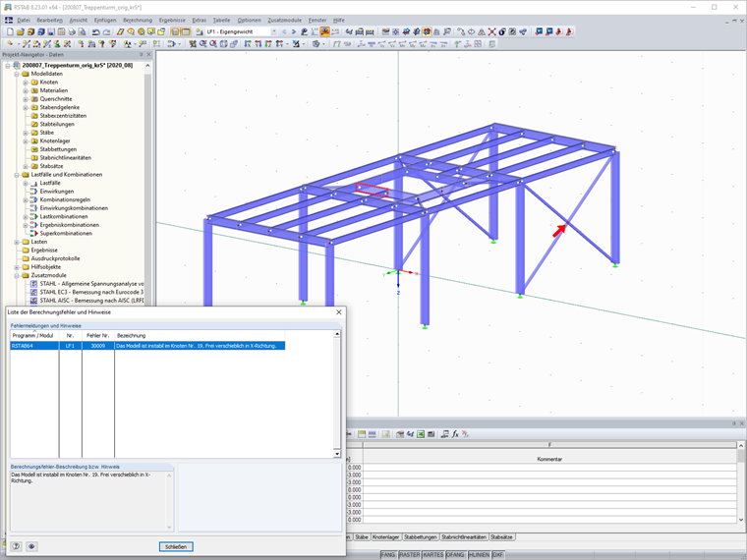This screenshot has height=560, width=747.
Task: Click error list scrollbar down arrow
Action: [x=337, y=454]
